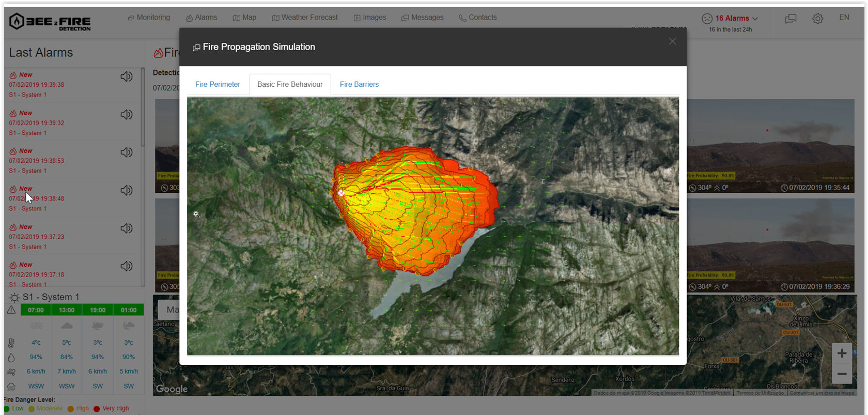868x415 pixels.
Task: Open the settings gear icon
Action: (x=817, y=19)
